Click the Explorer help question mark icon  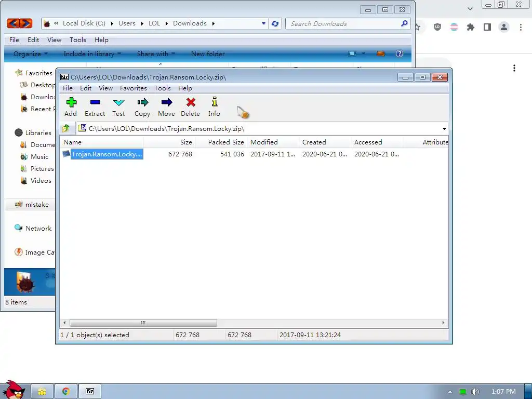(x=400, y=54)
